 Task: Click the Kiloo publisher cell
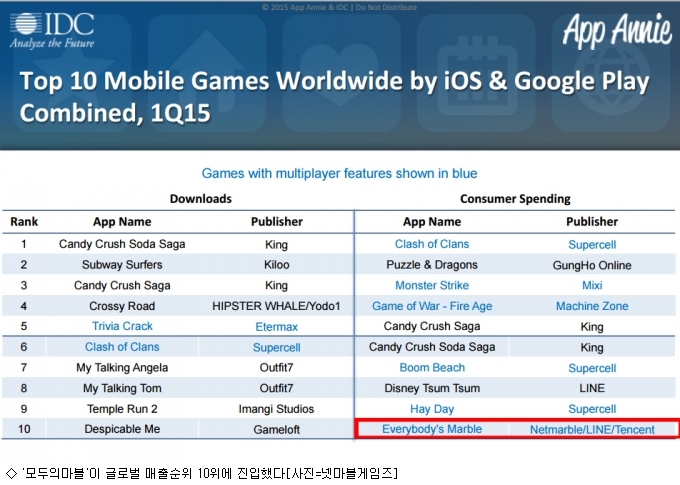[x=277, y=265]
